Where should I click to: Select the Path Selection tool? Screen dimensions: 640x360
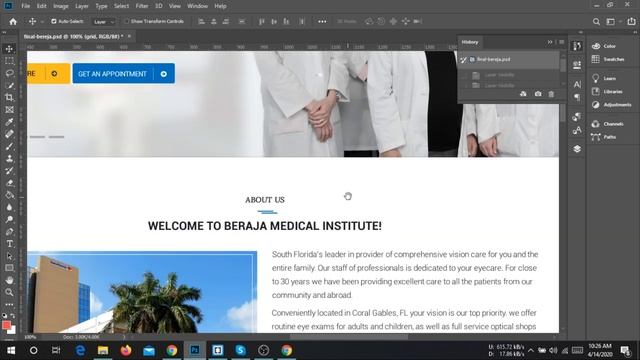pyautogui.click(x=9, y=256)
